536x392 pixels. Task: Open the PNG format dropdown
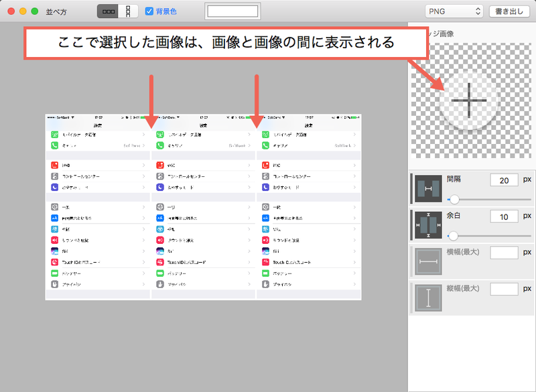[x=454, y=11]
